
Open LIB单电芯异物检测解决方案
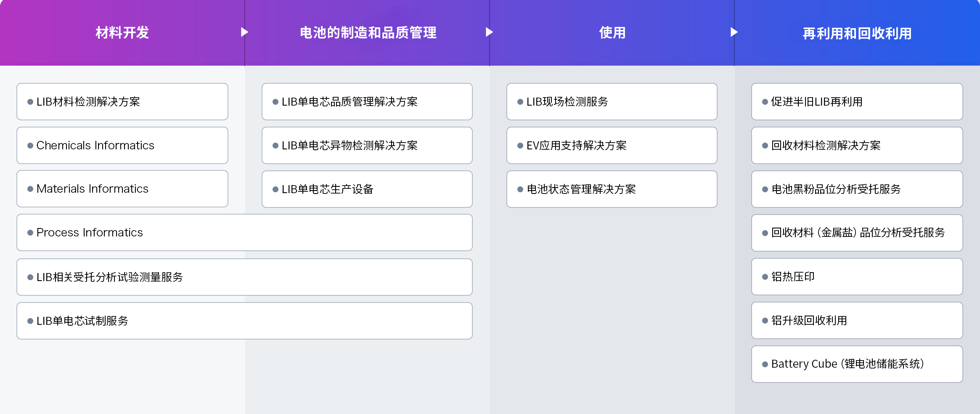367,146
